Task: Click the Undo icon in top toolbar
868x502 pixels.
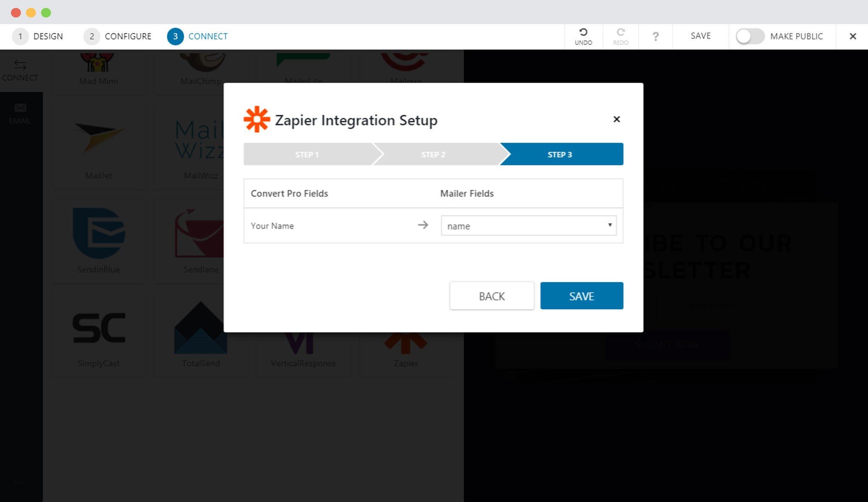Action: click(583, 32)
